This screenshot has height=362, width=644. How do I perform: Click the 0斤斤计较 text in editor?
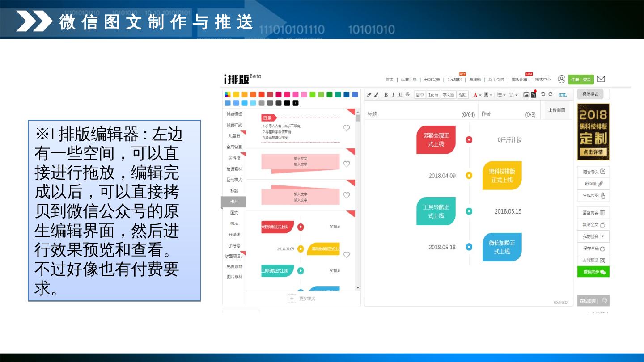coord(510,140)
